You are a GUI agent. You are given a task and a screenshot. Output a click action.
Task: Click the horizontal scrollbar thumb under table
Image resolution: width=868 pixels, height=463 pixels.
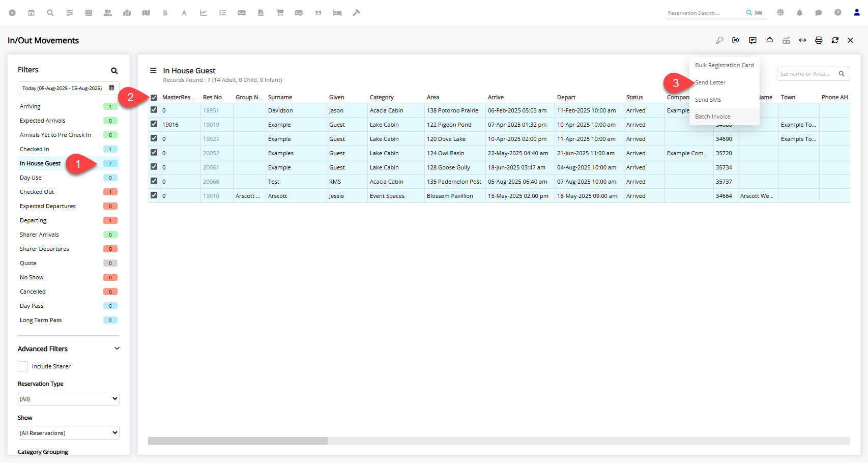point(238,441)
